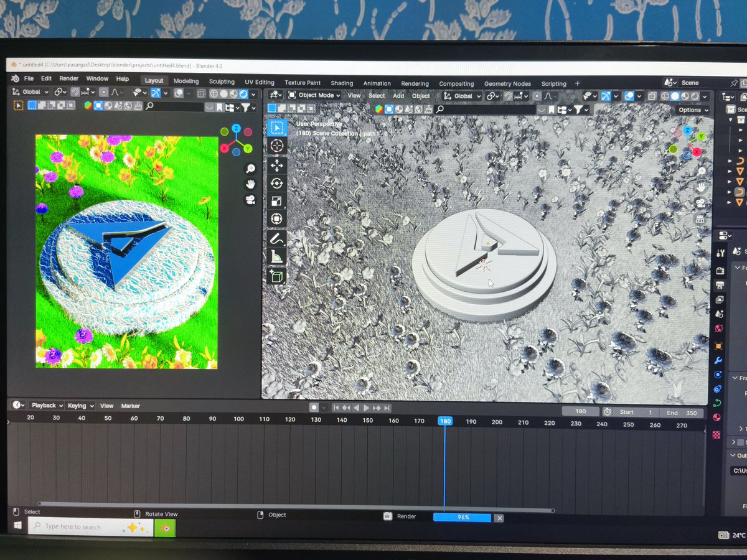Open the Keying dropdown in timeline
Viewport: 747px width, 560px height.
tap(80, 405)
